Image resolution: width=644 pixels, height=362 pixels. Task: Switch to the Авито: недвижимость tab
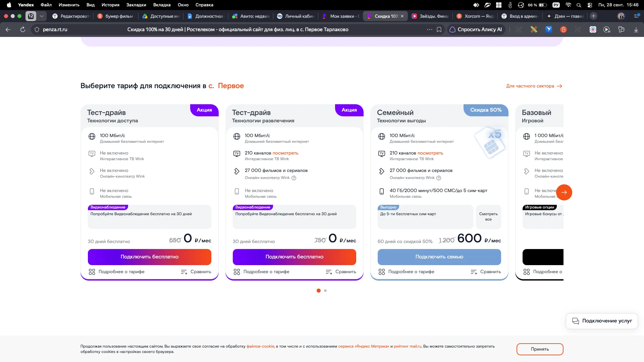pos(251,16)
